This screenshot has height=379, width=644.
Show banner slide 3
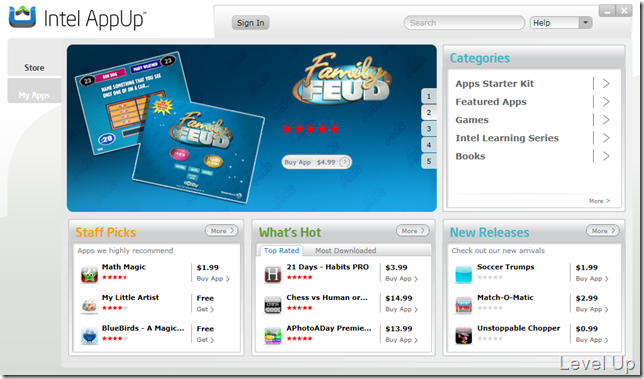[429, 129]
